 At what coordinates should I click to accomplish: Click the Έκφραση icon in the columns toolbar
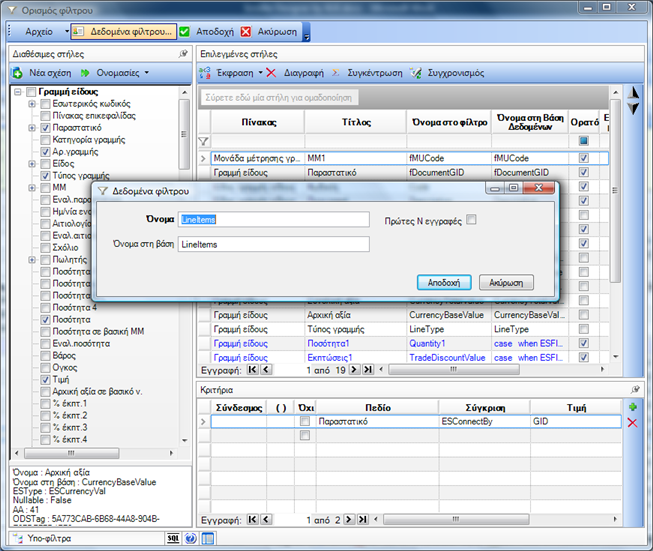click(205, 73)
